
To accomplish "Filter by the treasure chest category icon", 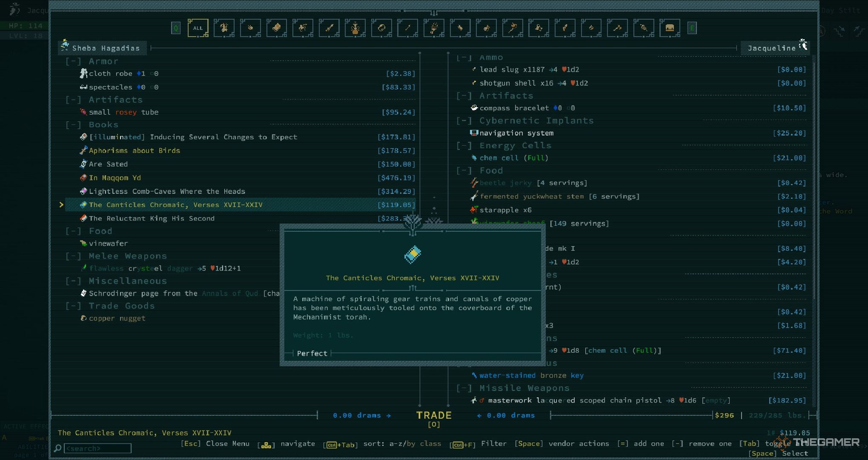I will (670, 28).
